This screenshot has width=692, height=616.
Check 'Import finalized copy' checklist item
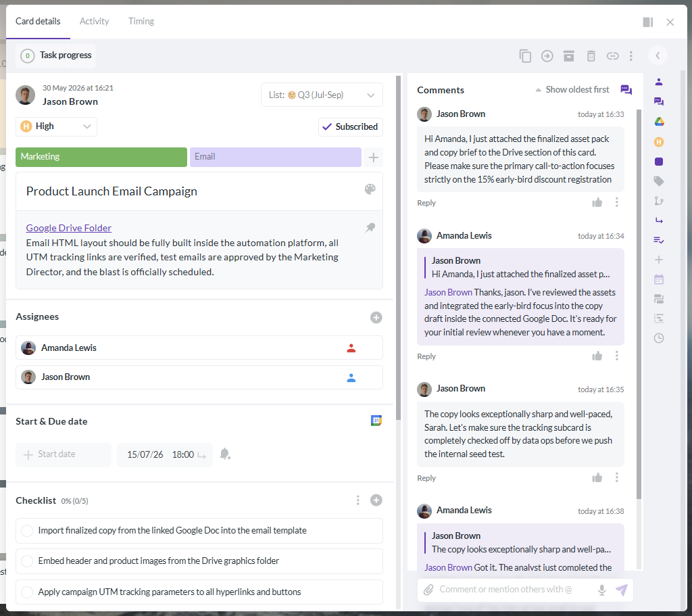point(27,531)
